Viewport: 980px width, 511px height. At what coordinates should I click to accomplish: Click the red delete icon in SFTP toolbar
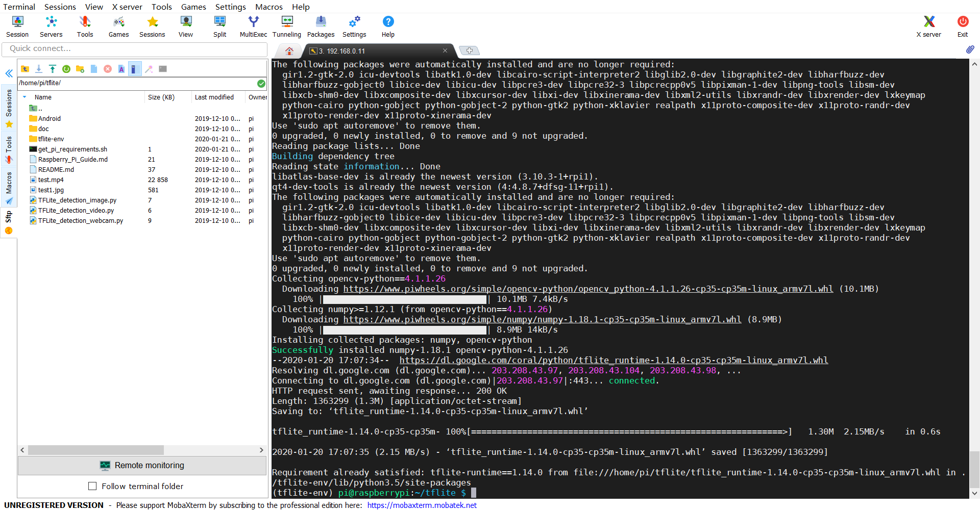[x=108, y=69]
